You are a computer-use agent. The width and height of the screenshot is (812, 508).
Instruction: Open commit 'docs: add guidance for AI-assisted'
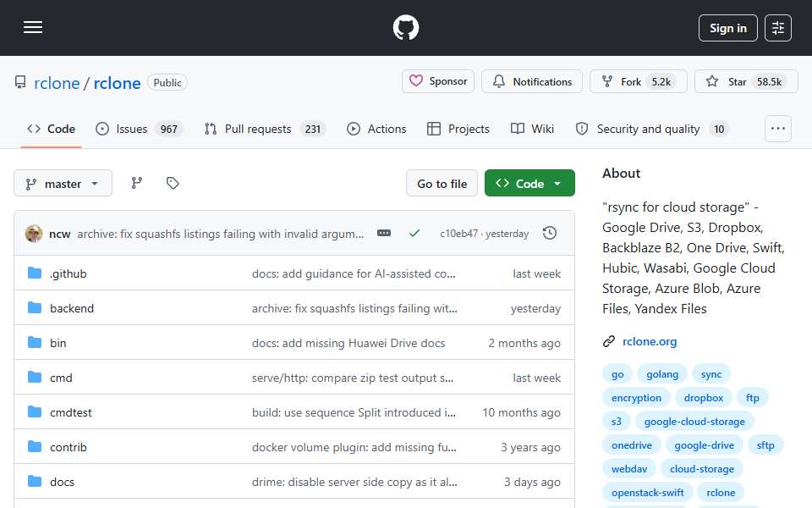354,273
